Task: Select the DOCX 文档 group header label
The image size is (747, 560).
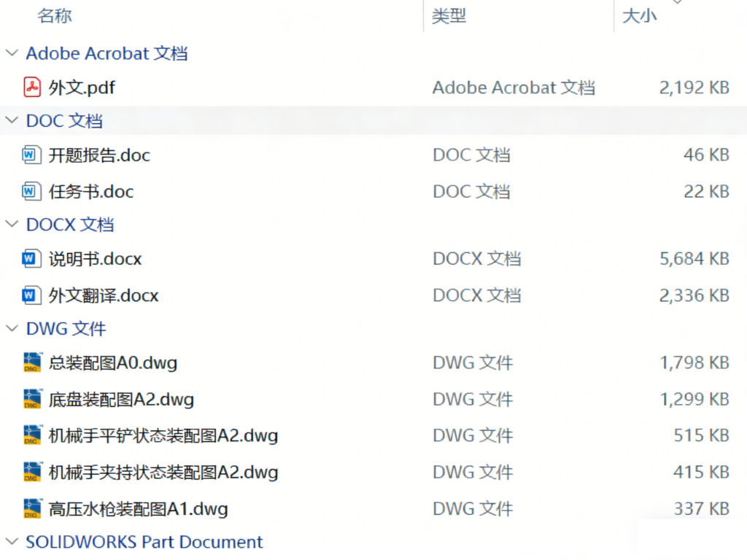Action: (71, 224)
